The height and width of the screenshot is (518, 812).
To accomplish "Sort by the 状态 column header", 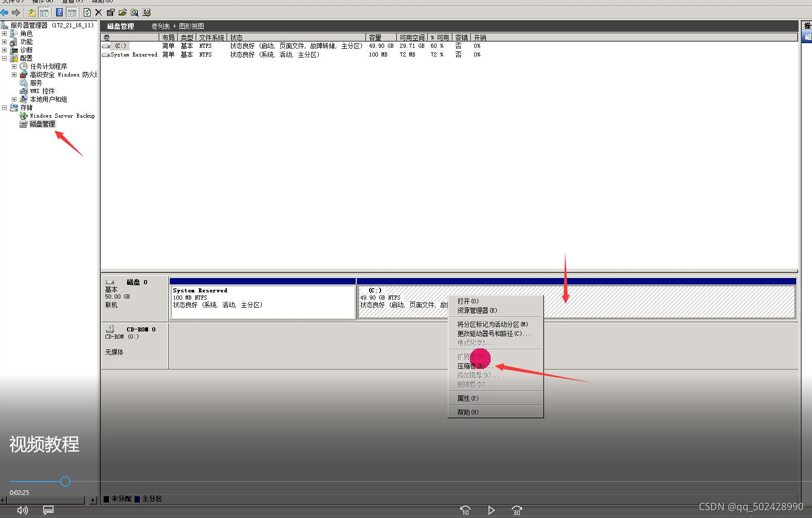I will (297, 38).
